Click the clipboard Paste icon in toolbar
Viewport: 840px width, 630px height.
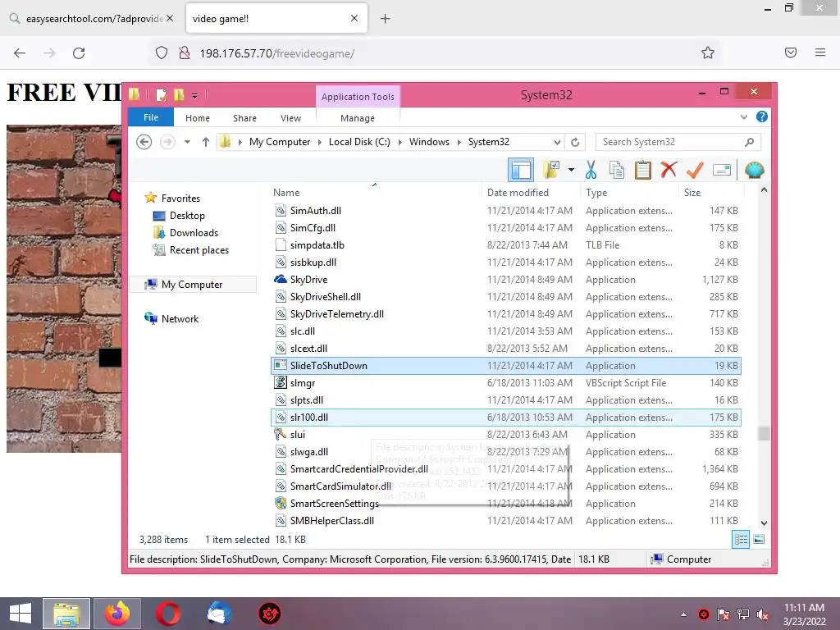pyautogui.click(x=642, y=171)
